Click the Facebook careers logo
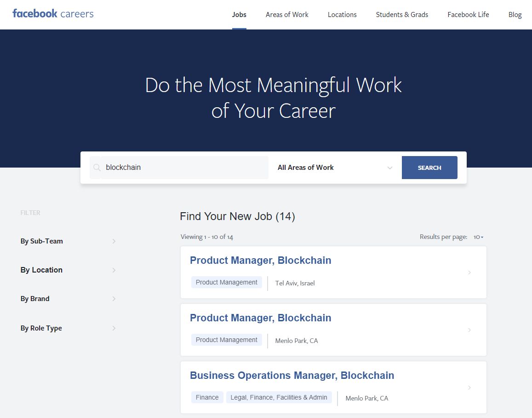Viewport: 532px width, 418px height. click(x=53, y=14)
